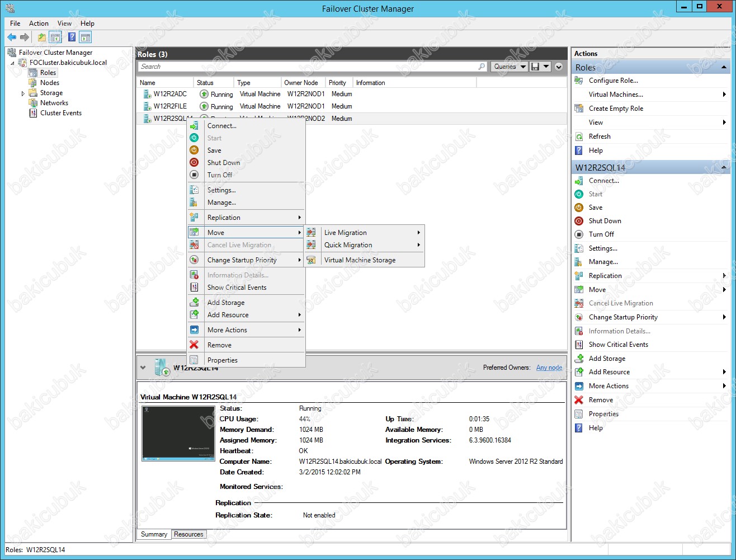The height and width of the screenshot is (560, 736).
Task: Click Manage... in the Actions pane
Action: coord(603,262)
